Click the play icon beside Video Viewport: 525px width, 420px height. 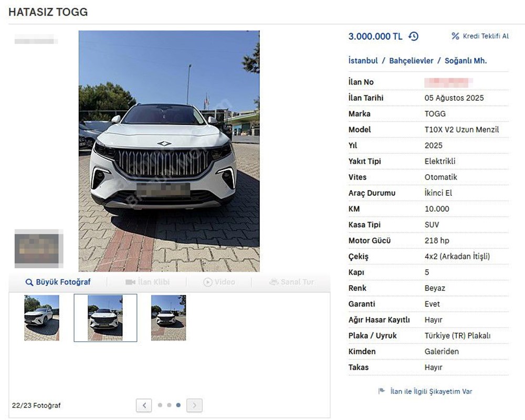point(208,282)
